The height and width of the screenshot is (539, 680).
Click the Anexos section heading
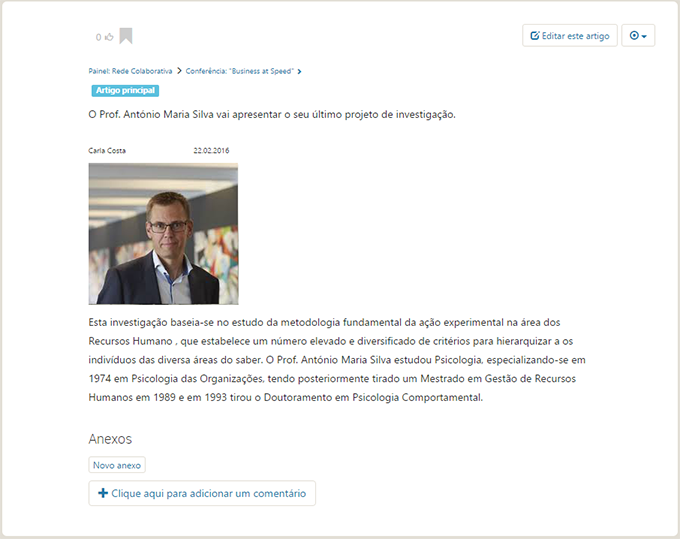tap(110, 439)
